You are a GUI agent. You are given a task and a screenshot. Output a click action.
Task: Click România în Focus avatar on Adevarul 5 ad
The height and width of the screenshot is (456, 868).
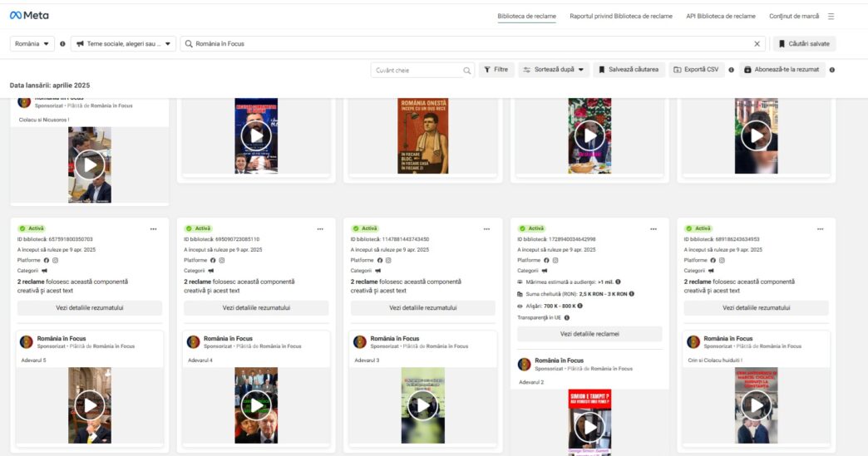pyautogui.click(x=26, y=342)
